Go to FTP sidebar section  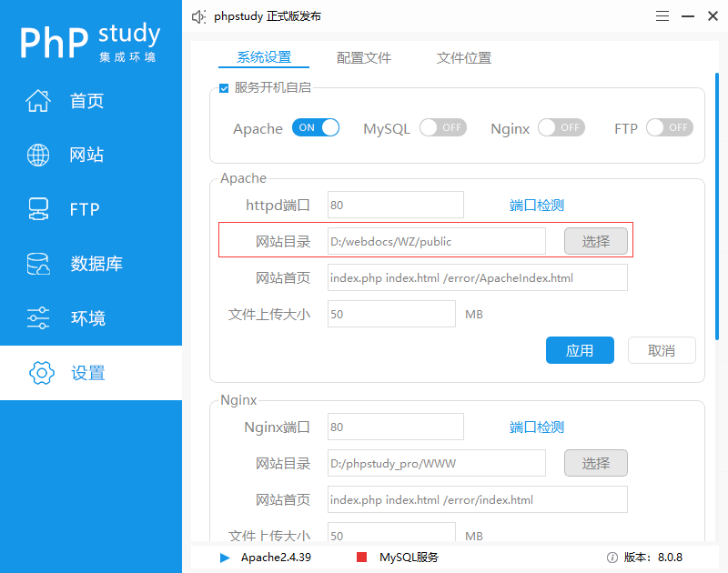click(91, 209)
